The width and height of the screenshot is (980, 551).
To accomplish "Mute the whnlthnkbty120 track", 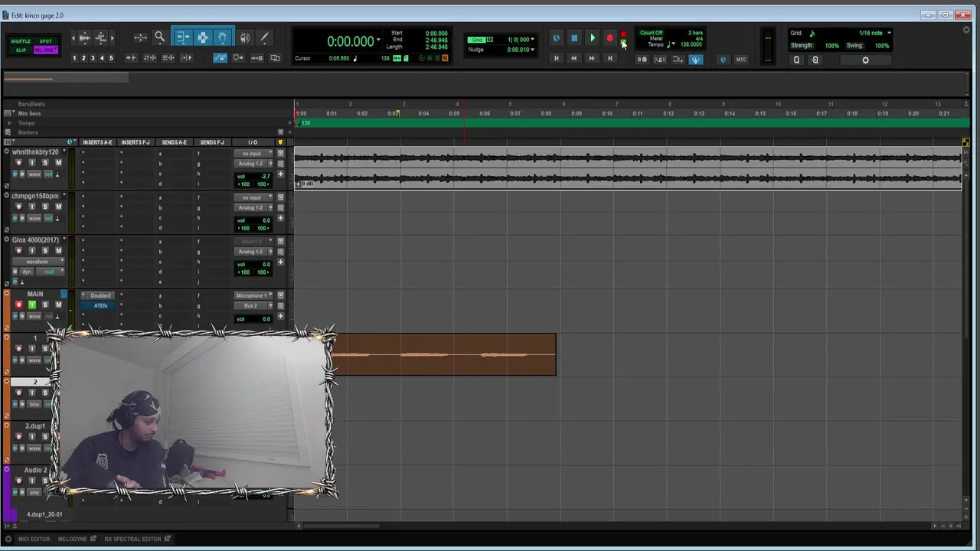I will 58,163.
